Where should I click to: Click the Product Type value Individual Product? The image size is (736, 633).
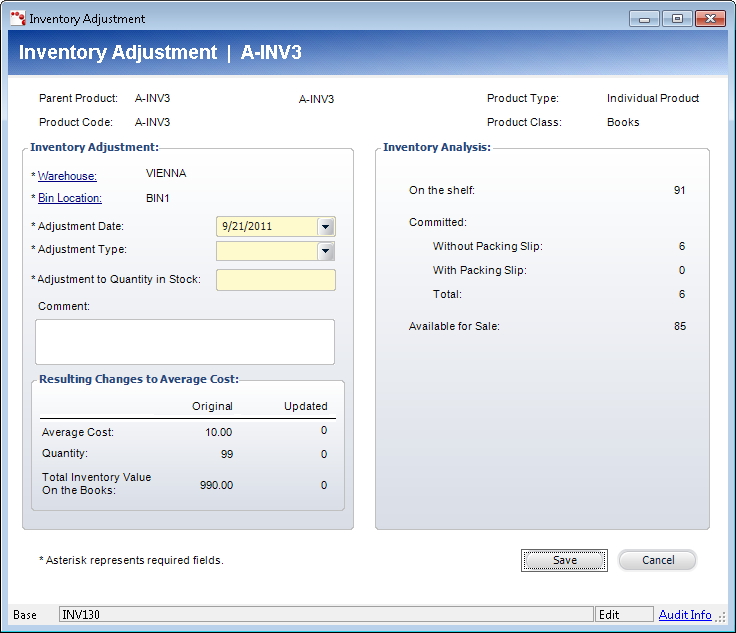point(652,99)
